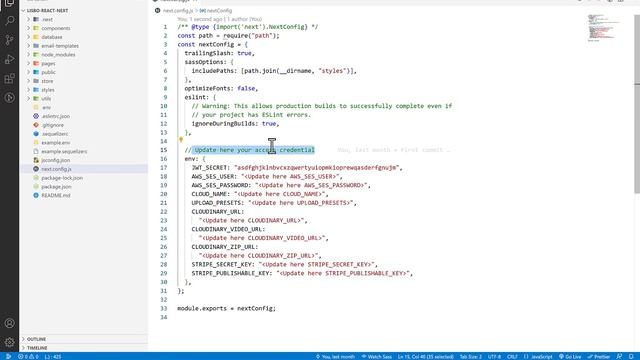The width and height of the screenshot is (640, 360).
Task: Open the Run and Debug view
Action: click(9, 59)
